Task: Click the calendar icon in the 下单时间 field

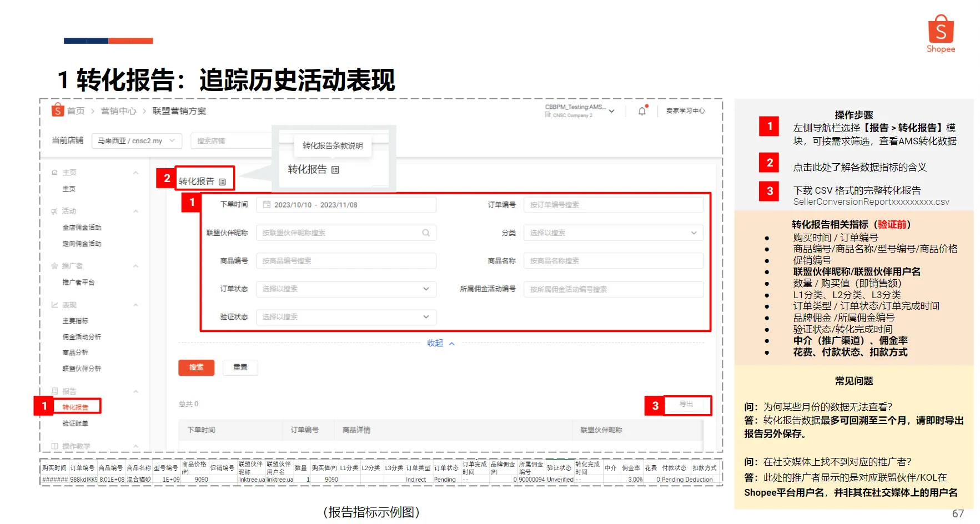Action: (x=265, y=204)
